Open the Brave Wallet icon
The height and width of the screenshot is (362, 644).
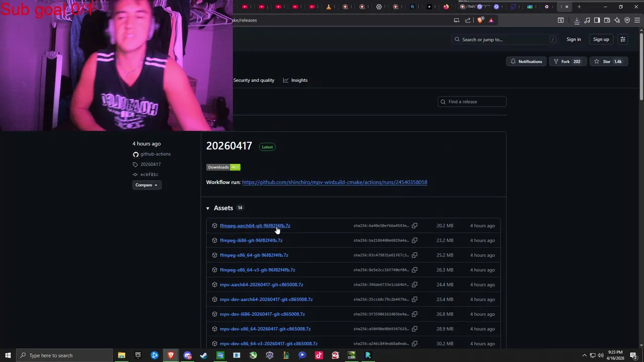click(x=607, y=20)
